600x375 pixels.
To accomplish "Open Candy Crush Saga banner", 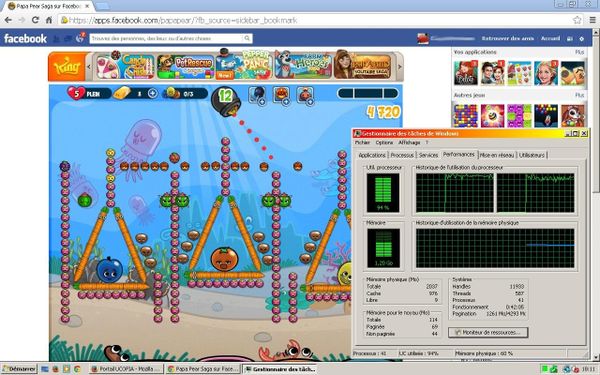I will pos(126,67).
